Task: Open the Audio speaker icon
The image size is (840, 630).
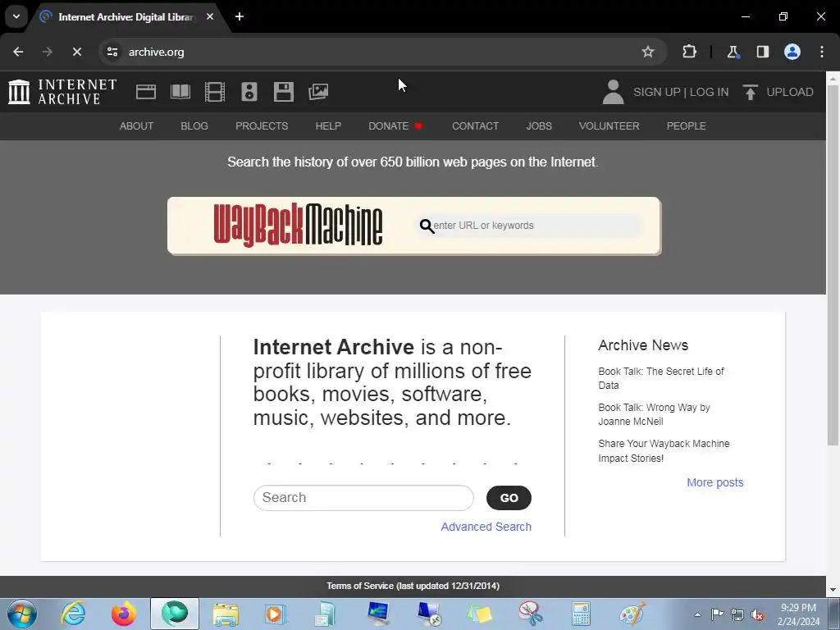Action: (x=249, y=92)
